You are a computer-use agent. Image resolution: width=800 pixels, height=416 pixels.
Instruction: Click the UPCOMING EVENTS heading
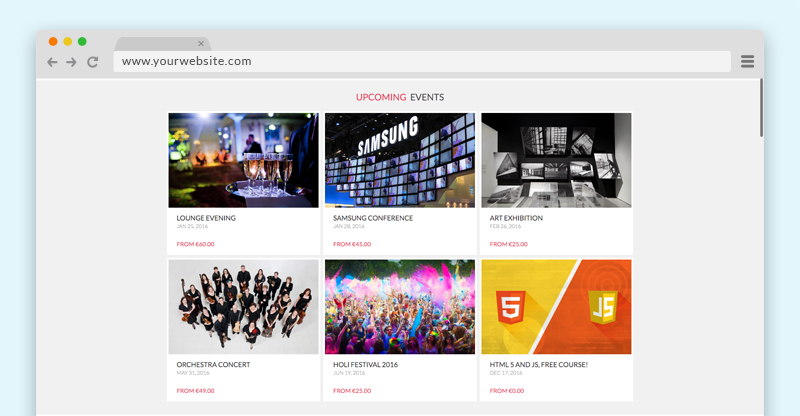(400, 97)
